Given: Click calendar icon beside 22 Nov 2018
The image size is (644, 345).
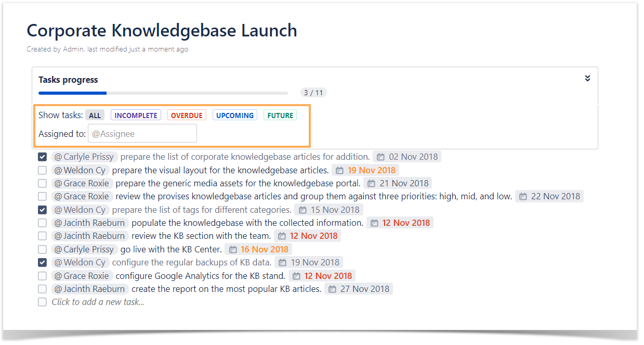Looking at the screenshot, I should click(x=523, y=196).
